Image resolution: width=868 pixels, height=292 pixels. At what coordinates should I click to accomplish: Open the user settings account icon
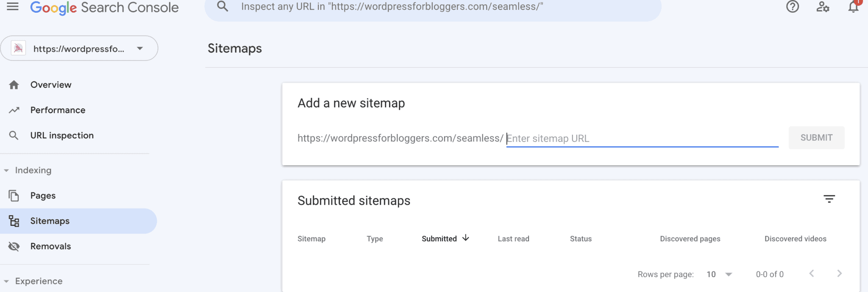coord(823,7)
